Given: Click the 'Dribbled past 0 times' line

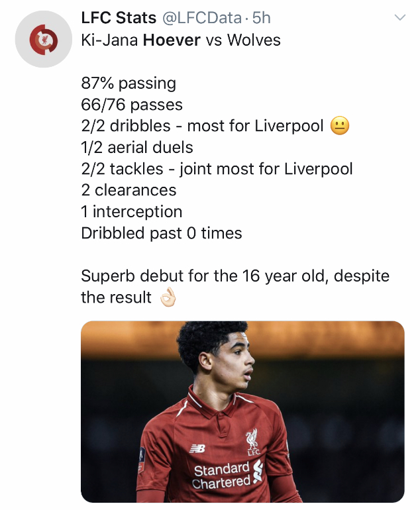Looking at the screenshot, I should point(161,233).
